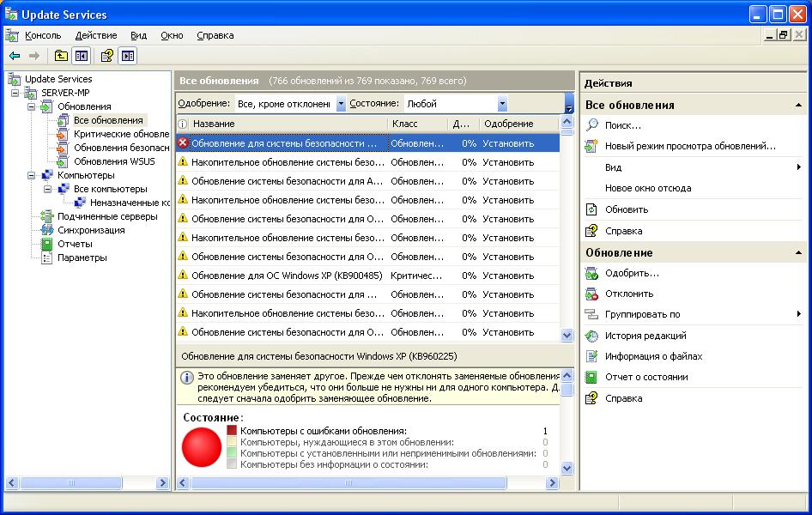
Task: Sort by the Одобрение column header
Action: (519, 124)
